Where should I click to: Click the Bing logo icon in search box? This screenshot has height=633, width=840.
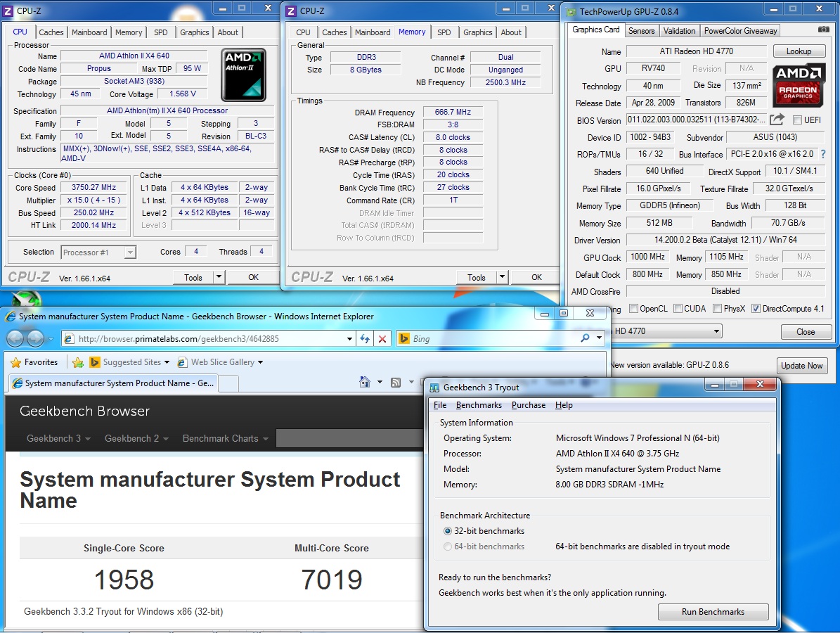coord(404,338)
